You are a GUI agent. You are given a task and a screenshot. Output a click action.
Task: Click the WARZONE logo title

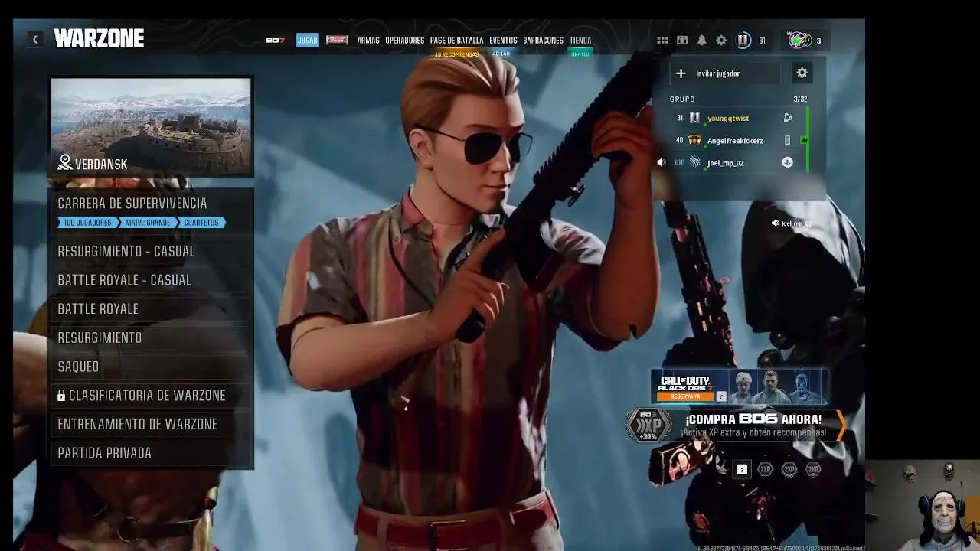(x=99, y=39)
